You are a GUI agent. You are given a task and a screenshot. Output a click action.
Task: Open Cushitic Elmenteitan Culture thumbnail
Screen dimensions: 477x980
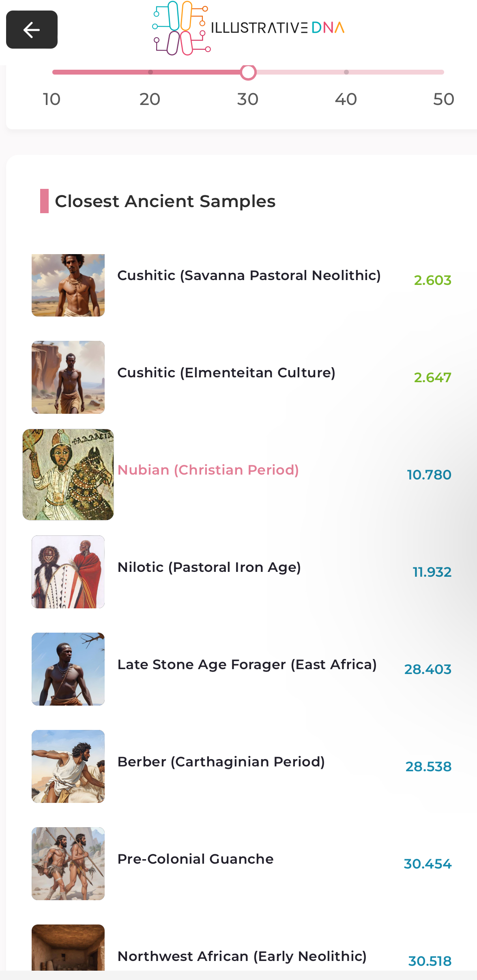coord(68,377)
